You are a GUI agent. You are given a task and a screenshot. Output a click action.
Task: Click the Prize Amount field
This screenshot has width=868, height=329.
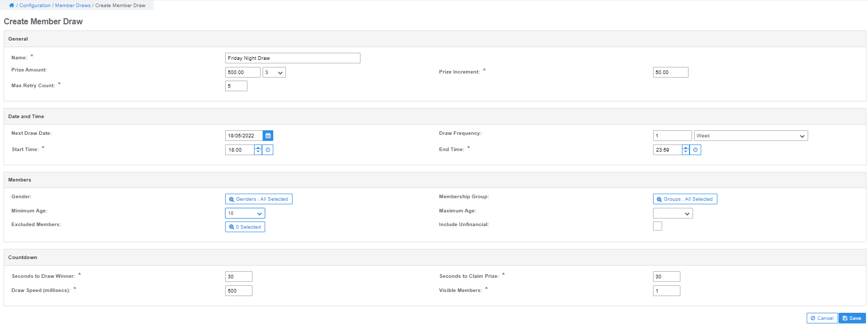(x=243, y=72)
